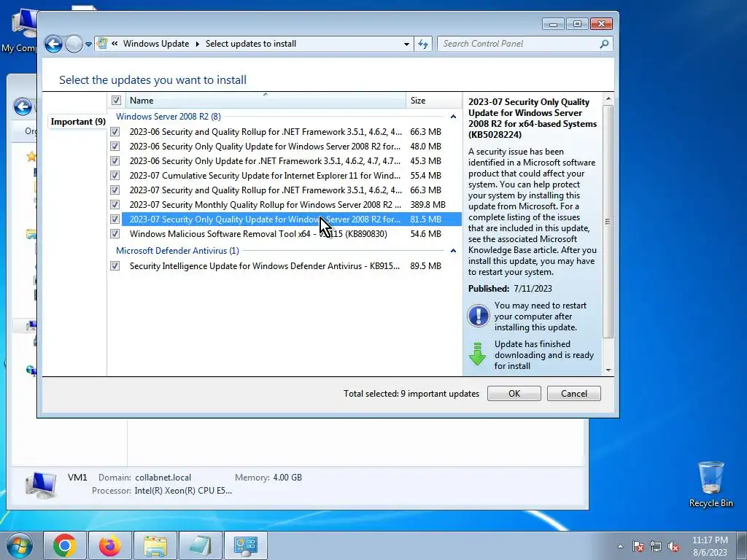
Task: Click VM1 computer icon in System window
Action: [41, 484]
